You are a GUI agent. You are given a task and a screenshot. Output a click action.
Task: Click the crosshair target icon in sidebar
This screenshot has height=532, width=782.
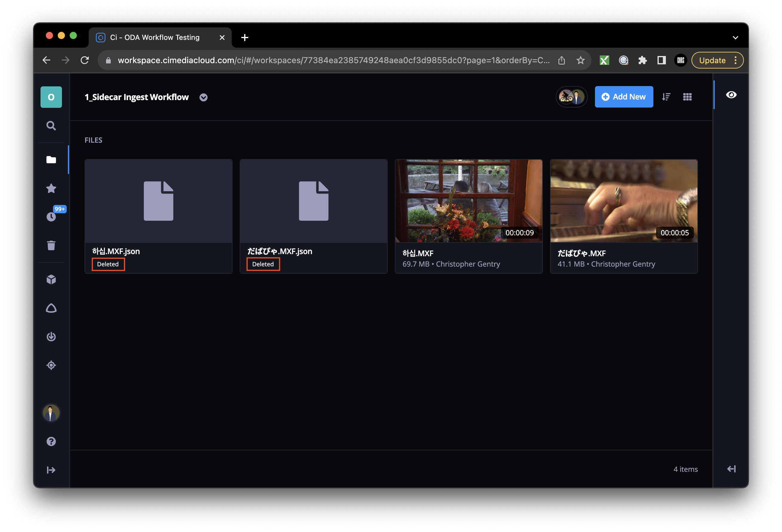click(x=51, y=365)
